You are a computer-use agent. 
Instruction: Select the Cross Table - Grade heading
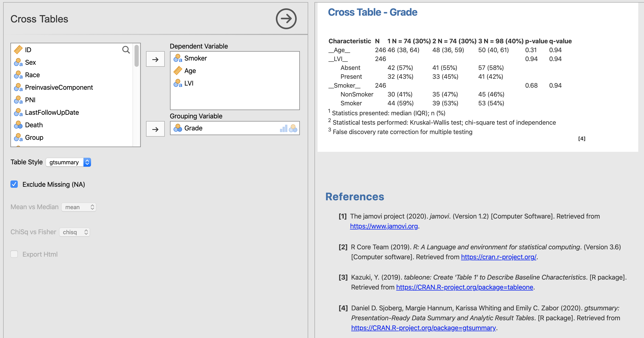pos(373,12)
